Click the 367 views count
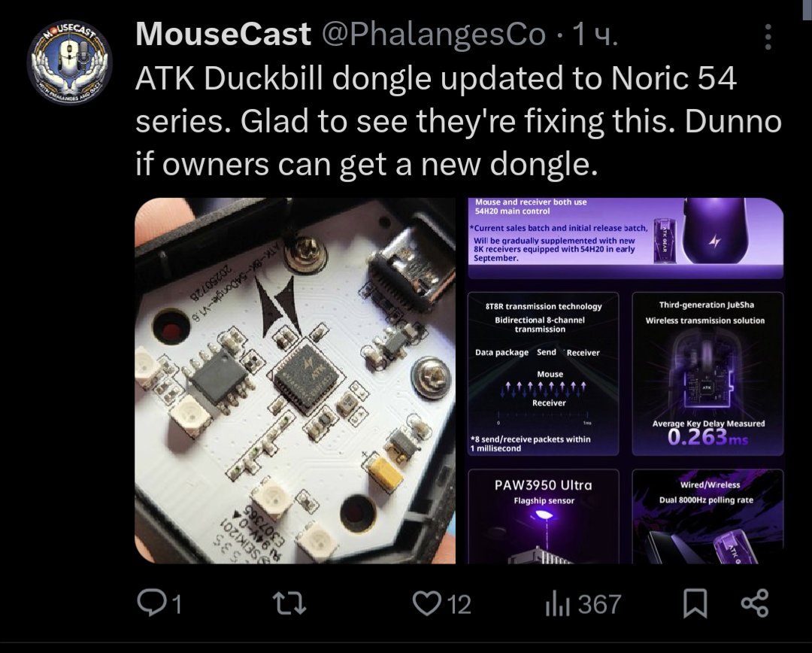Screen dimensions: 812x653 (599, 604)
